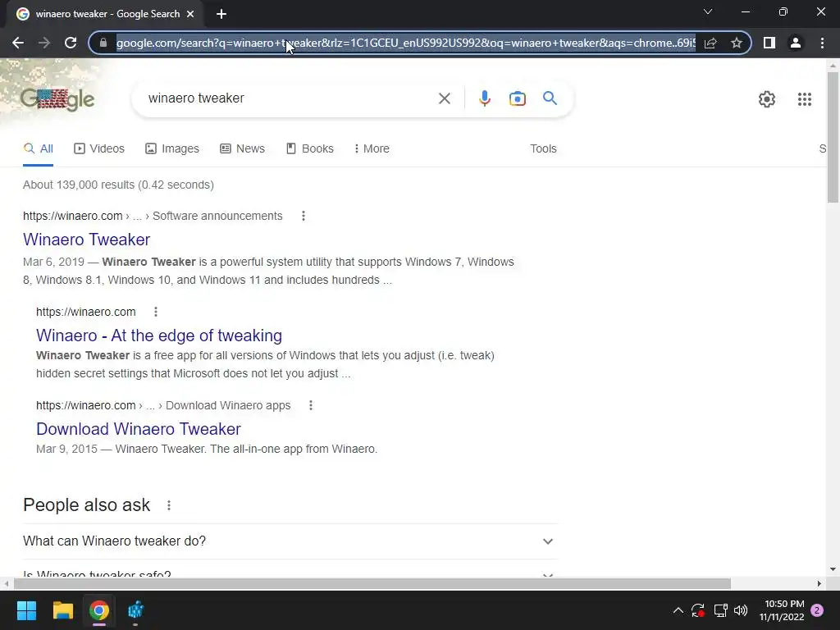This screenshot has width=840, height=630.
Task: Switch to the Images tab
Action: 172,148
